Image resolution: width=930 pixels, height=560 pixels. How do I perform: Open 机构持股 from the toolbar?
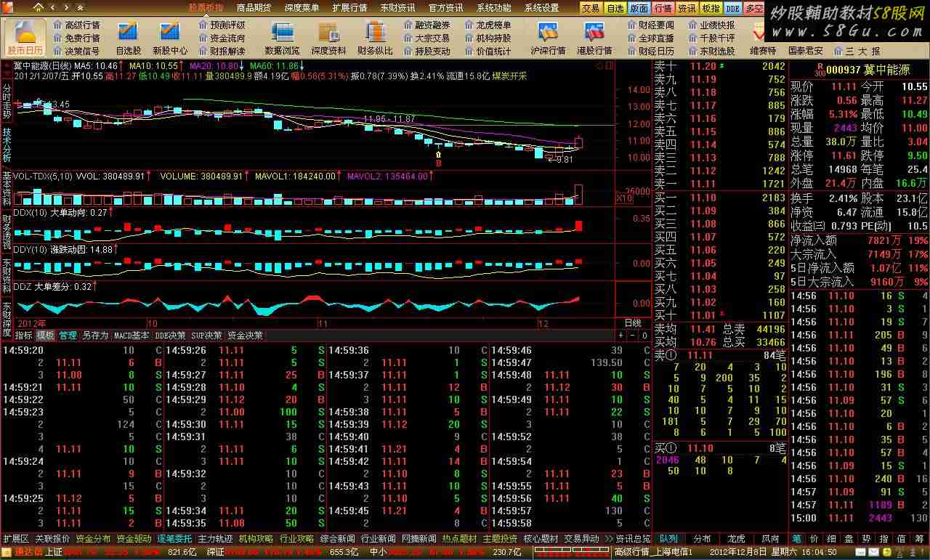(488, 38)
